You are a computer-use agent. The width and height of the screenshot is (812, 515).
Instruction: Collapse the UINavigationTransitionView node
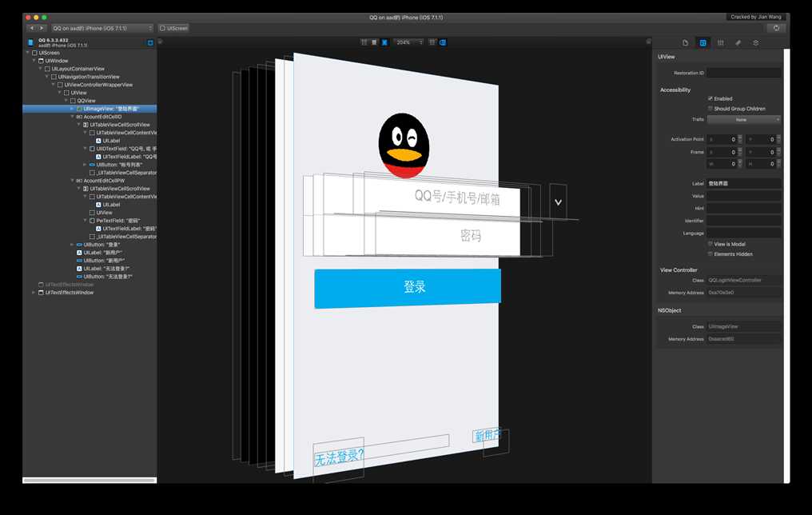[46, 77]
